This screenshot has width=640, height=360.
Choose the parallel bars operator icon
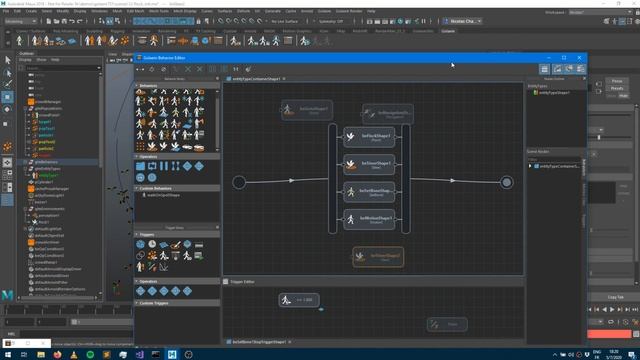click(164, 166)
